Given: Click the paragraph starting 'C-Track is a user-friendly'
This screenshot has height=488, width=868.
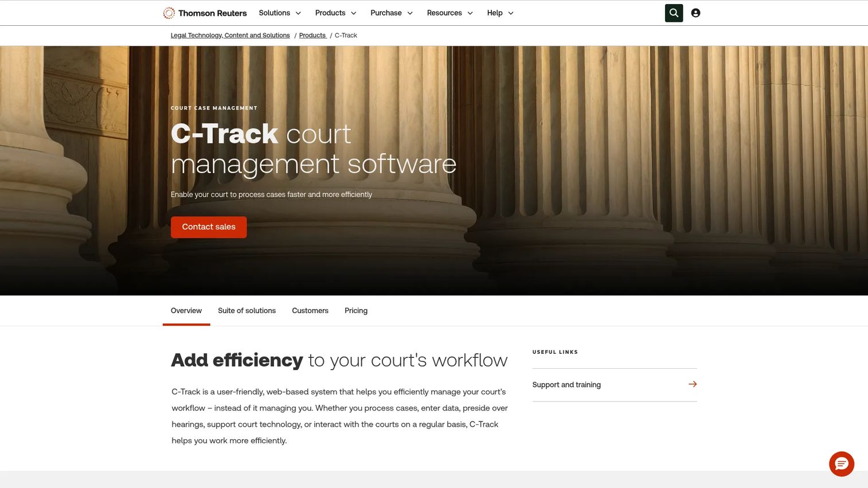Looking at the screenshot, I should pos(340,416).
